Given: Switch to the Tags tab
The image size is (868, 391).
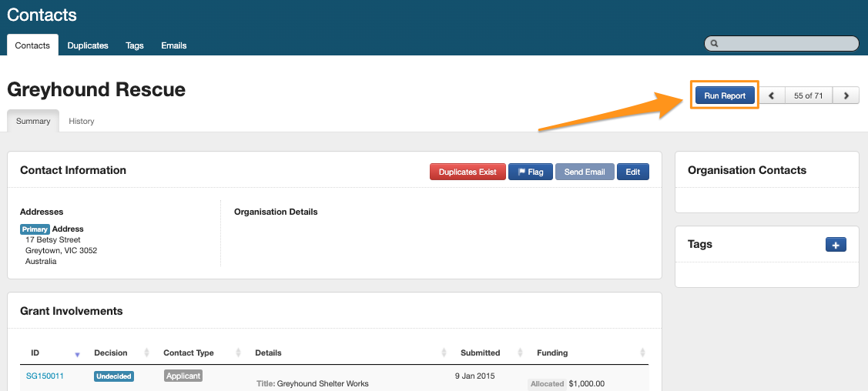Looking at the screenshot, I should click(x=135, y=45).
